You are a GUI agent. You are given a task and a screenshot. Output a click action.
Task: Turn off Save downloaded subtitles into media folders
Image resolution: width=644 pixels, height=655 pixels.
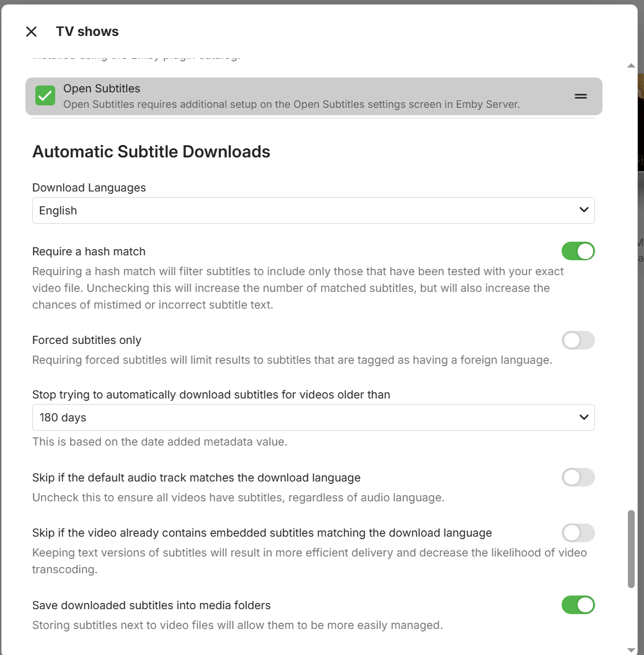578,605
